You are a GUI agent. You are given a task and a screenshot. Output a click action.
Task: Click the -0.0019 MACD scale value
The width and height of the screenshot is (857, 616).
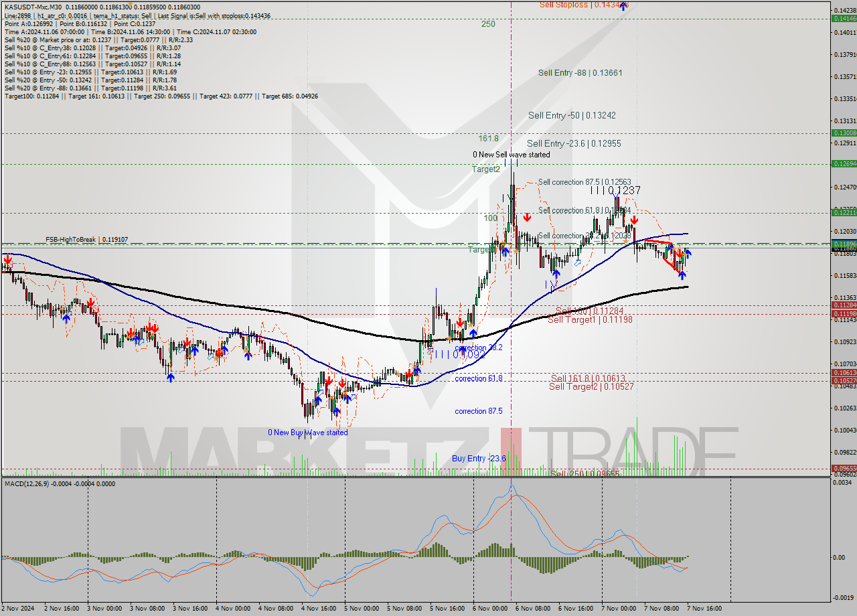844,598
